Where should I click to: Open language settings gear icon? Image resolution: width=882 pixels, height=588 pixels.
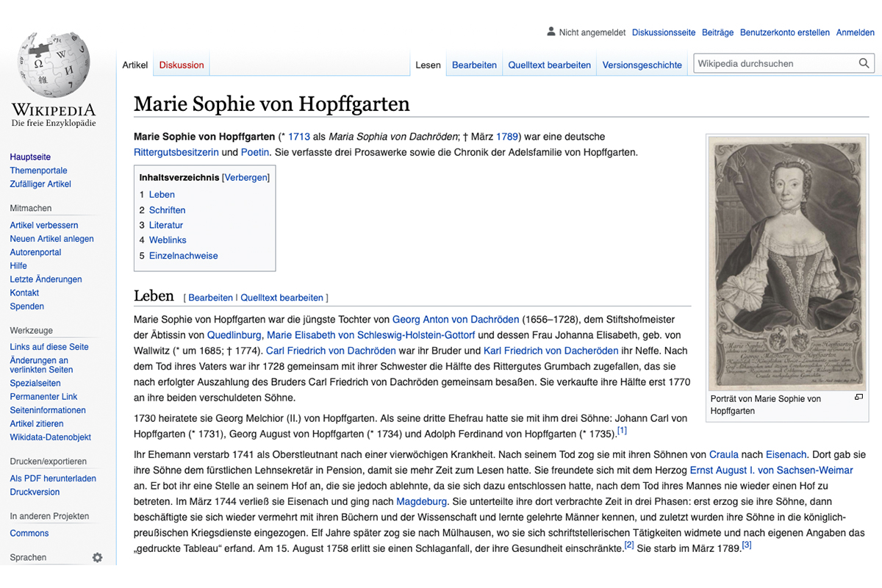pyautogui.click(x=97, y=558)
